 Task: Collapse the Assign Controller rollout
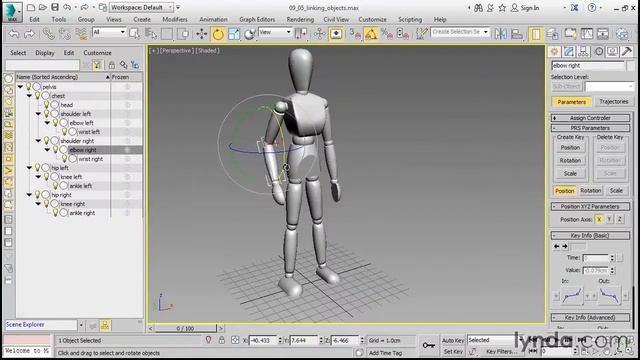[x=590, y=118]
